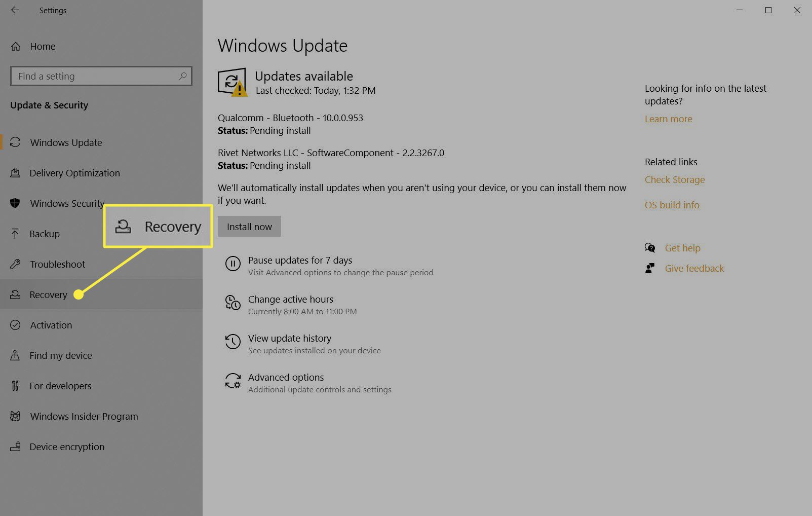Click the Find my device person icon
The width and height of the screenshot is (812, 516).
(15, 355)
